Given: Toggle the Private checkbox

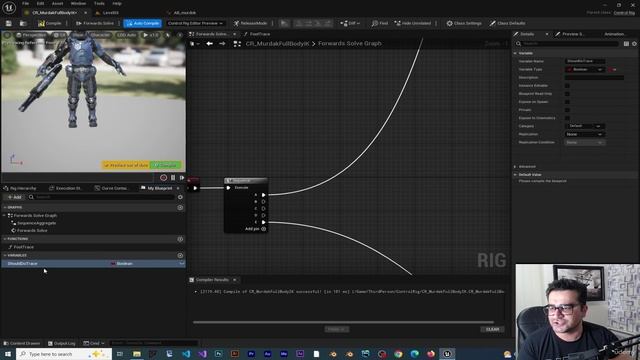Looking at the screenshot, I should 567,110.
